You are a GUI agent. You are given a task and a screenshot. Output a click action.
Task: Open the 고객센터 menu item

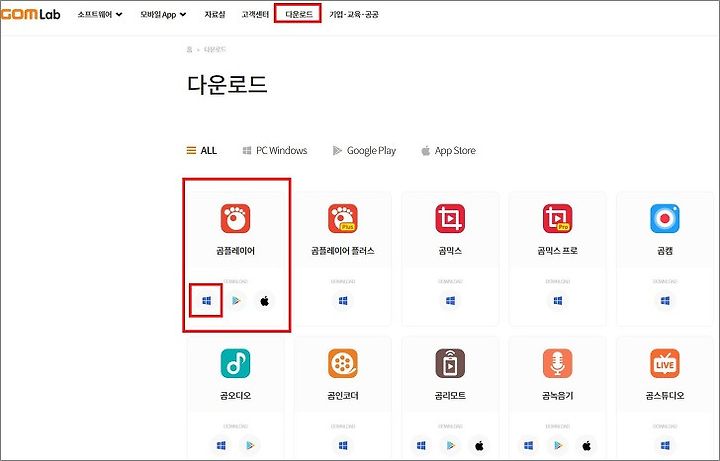pos(255,14)
